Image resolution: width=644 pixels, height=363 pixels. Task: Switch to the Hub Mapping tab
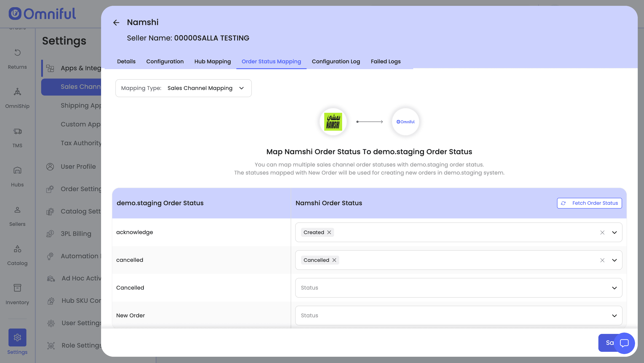coord(212,62)
